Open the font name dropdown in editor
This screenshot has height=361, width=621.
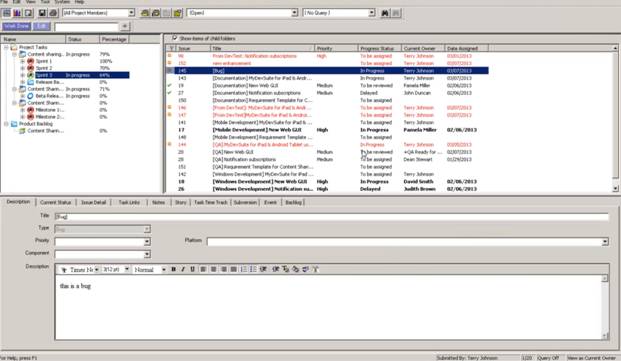[x=97, y=269]
